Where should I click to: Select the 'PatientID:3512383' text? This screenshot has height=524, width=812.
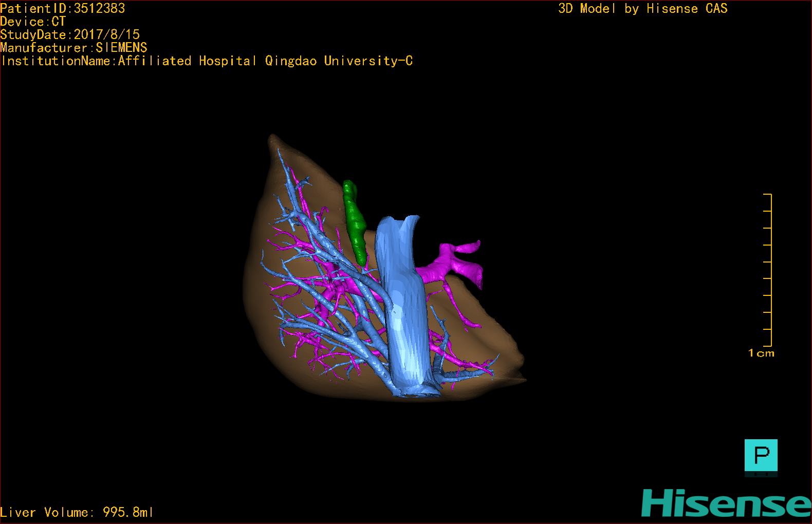tap(63, 8)
